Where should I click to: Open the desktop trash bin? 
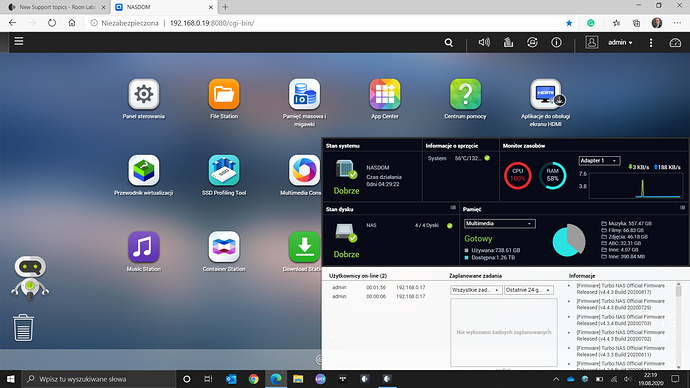[x=23, y=327]
